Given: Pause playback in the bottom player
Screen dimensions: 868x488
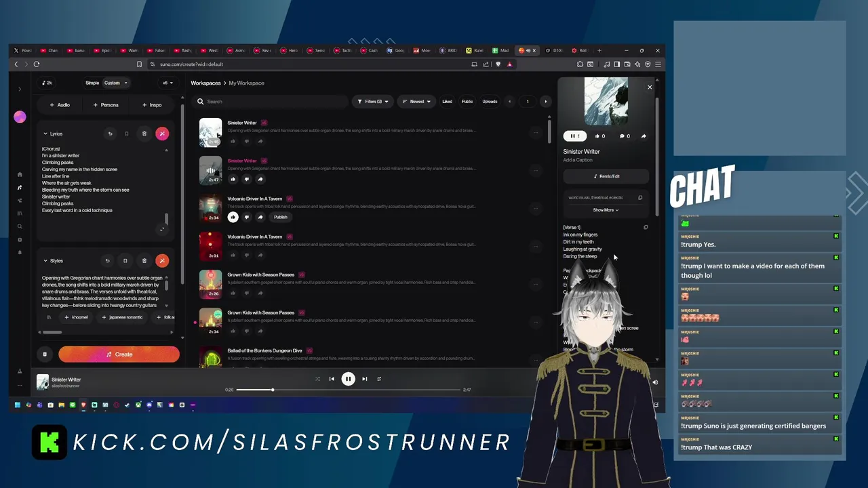Looking at the screenshot, I should [348, 379].
